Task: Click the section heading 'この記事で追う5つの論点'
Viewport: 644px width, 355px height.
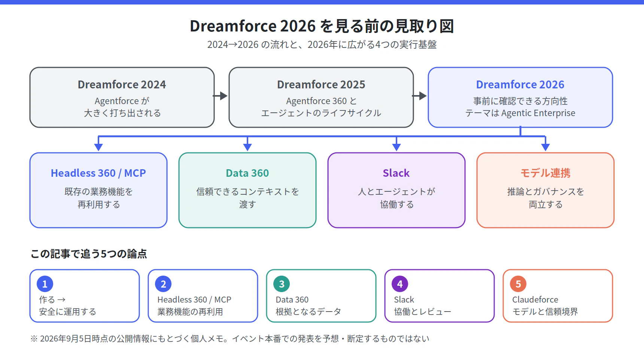Action: (x=89, y=254)
